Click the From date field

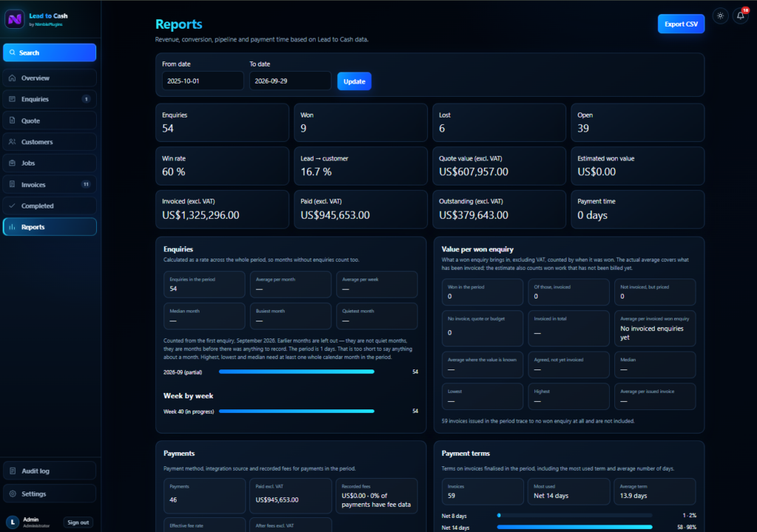point(203,81)
